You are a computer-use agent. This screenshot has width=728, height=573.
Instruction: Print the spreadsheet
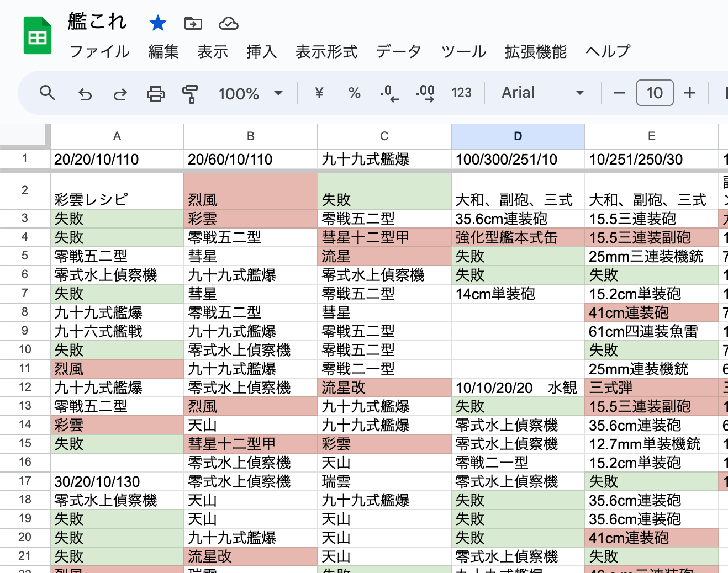point(155,94)
